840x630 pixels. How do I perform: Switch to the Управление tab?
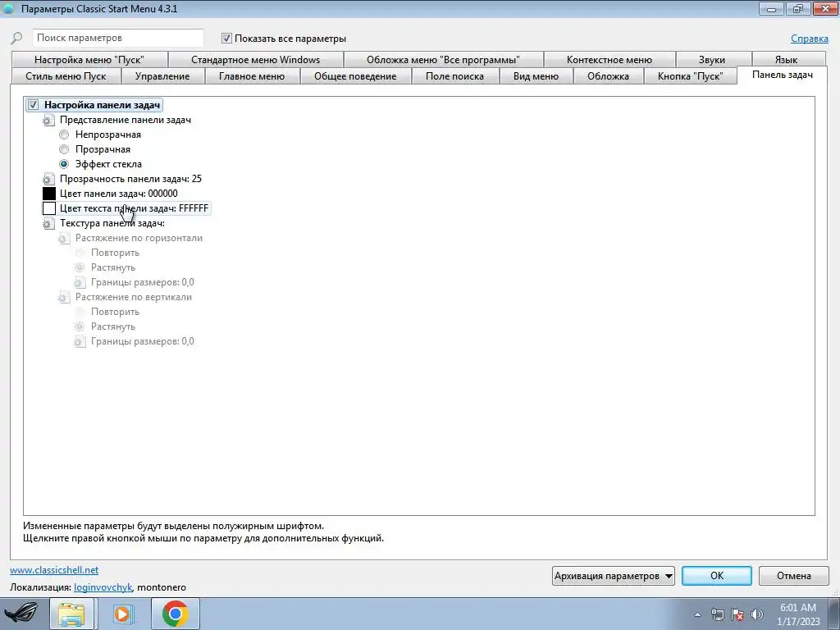162,76
